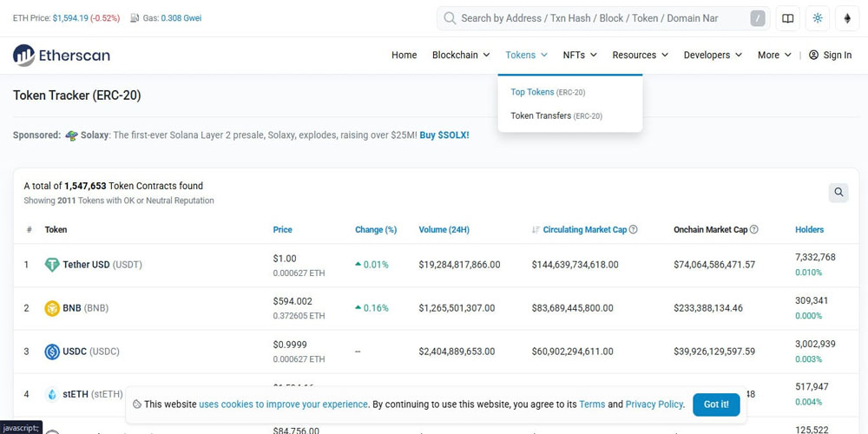Click the Ethereum network diamond icon
868x434 pixels.
(x=847, y=18)
